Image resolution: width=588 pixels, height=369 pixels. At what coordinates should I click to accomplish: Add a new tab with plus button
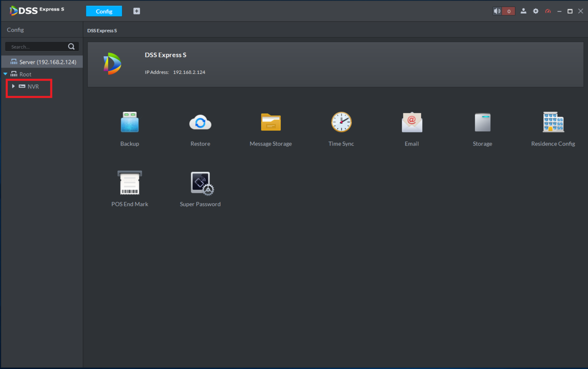[x=137, y=11]
